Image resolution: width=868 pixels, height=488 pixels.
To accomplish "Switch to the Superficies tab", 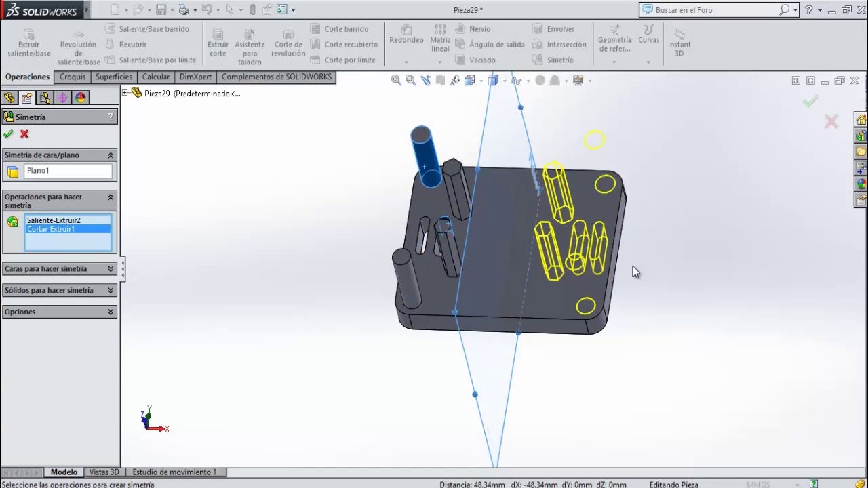I will click(114, 77).
